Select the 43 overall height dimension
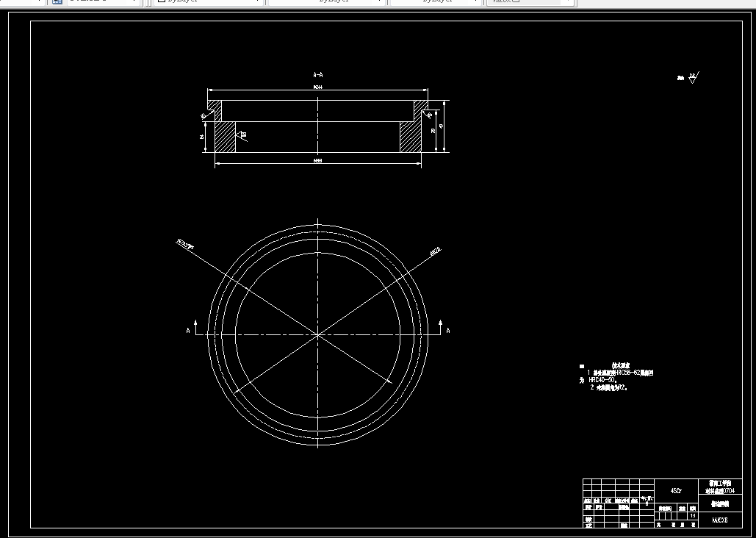The image size is (756, 538). point(441,126)
